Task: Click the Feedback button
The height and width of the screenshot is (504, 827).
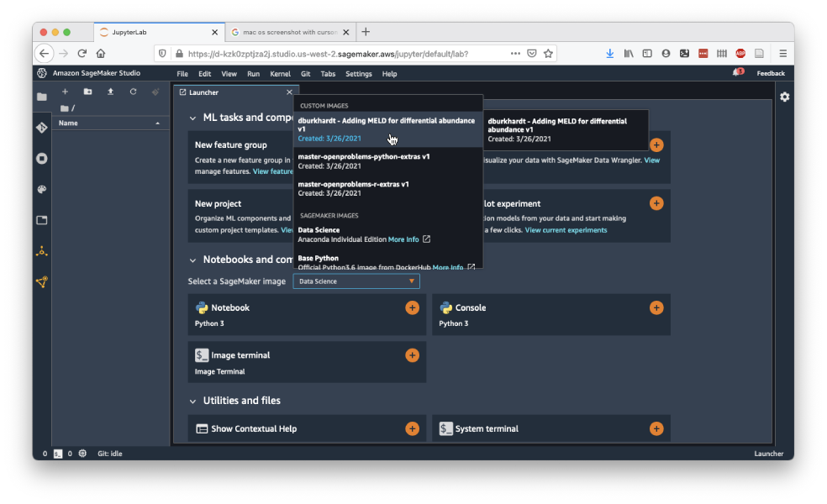Action: (x=771, y=73)
